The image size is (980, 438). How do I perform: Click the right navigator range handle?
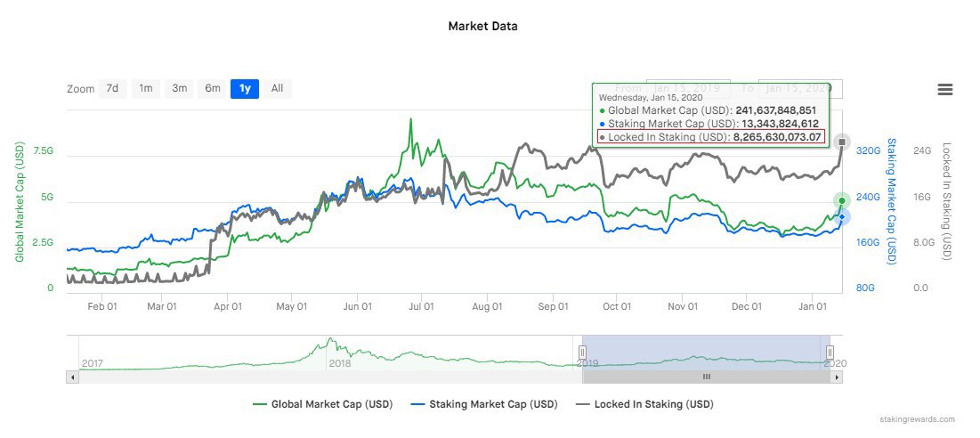point(830,353)
